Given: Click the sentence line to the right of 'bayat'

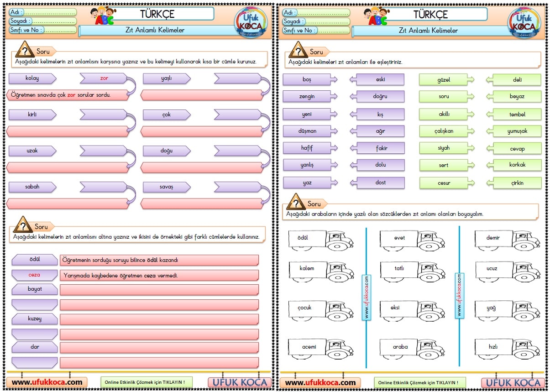Looking at the screenshot, I should (159, 289).
